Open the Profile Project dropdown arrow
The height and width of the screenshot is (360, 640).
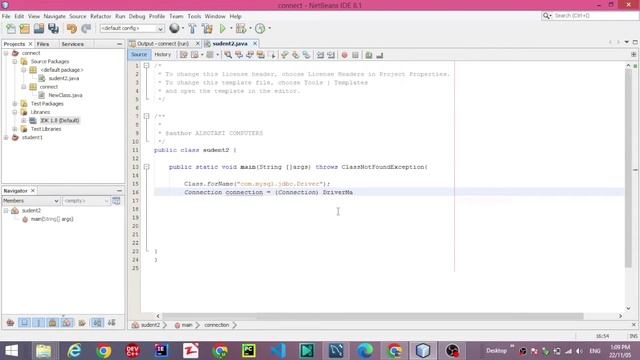point(269,28)
